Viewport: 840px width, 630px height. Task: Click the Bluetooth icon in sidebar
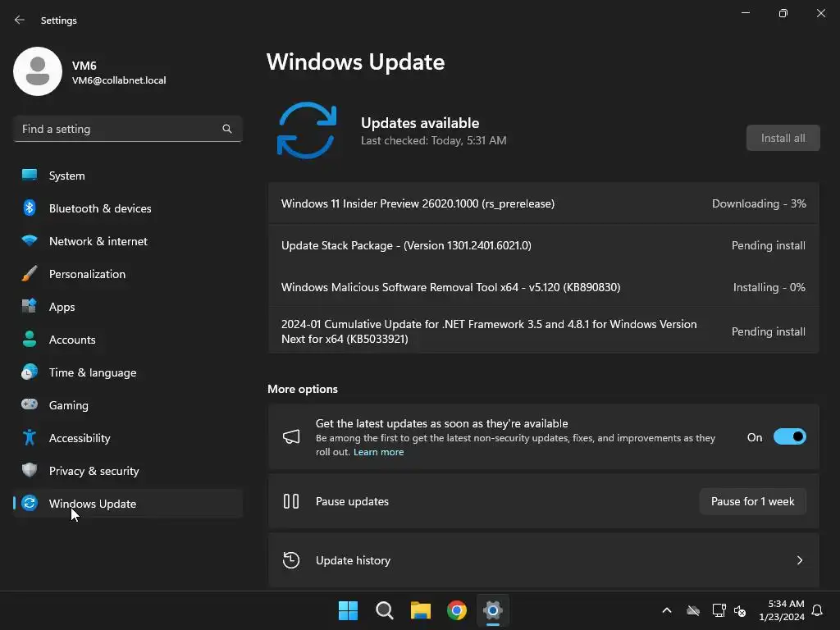[30, 208]
